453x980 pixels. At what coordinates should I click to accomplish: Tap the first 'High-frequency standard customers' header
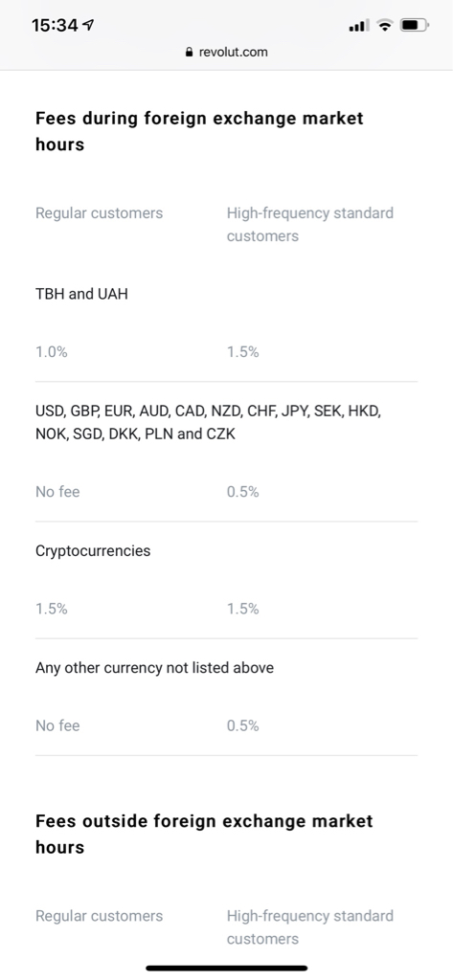click(x=310, y=224)
